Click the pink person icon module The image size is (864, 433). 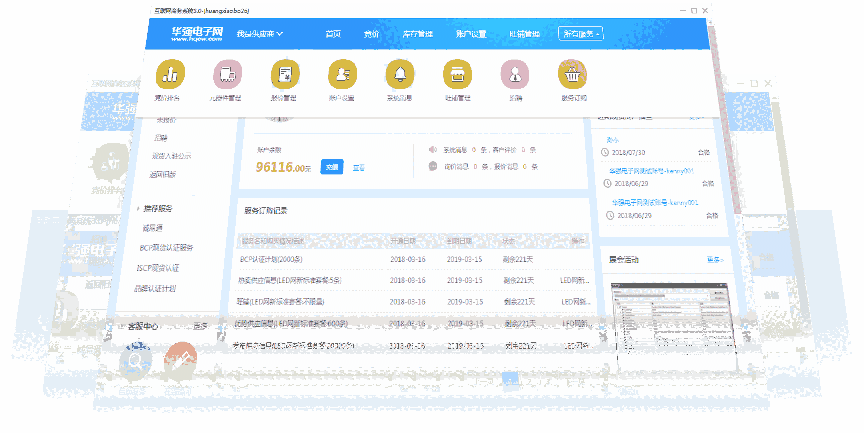(515, 74)
